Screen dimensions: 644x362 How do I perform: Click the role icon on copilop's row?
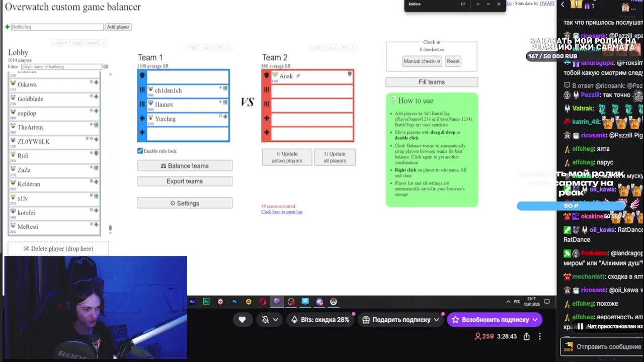point(96,111)
